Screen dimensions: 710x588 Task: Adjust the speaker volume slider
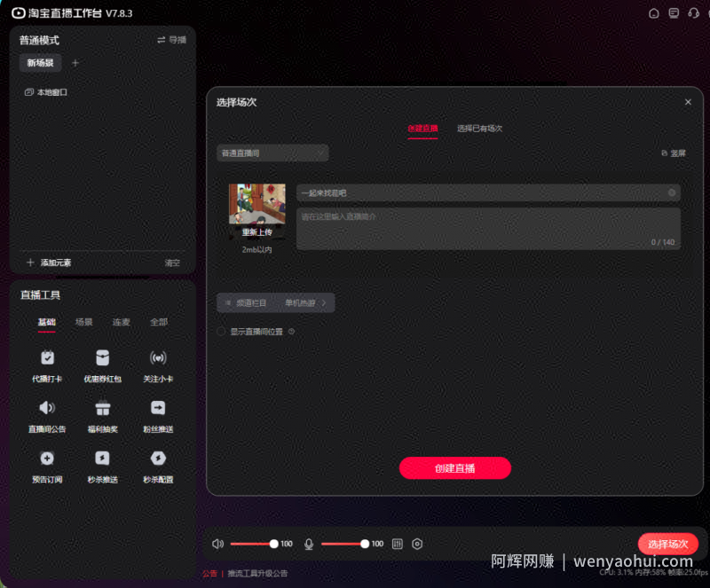click(254, 544)
